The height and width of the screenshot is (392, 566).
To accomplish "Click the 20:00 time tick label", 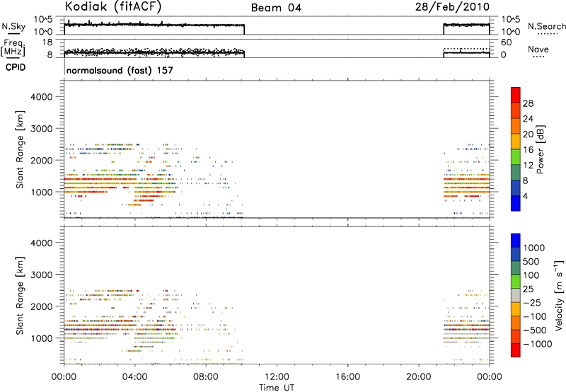I will click(x=418, y=377).
